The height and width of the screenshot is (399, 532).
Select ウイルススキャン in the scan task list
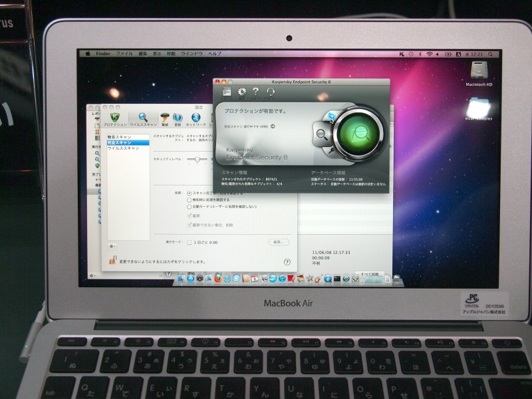[128, 148]
